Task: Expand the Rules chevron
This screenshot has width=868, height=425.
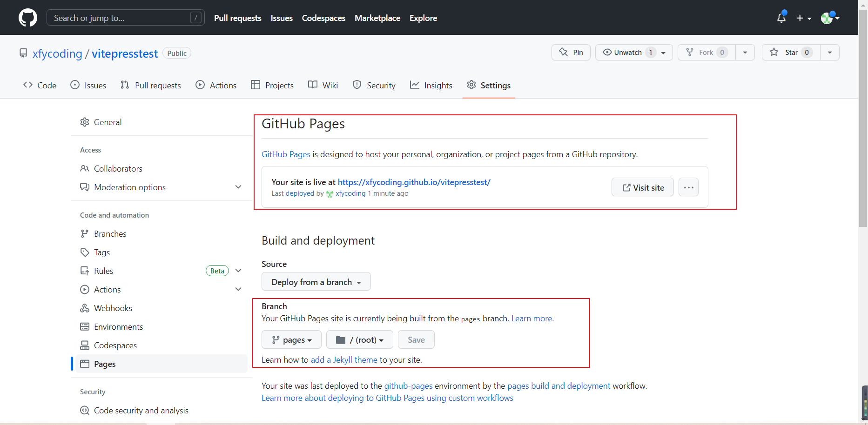Action: coord(238,271)
